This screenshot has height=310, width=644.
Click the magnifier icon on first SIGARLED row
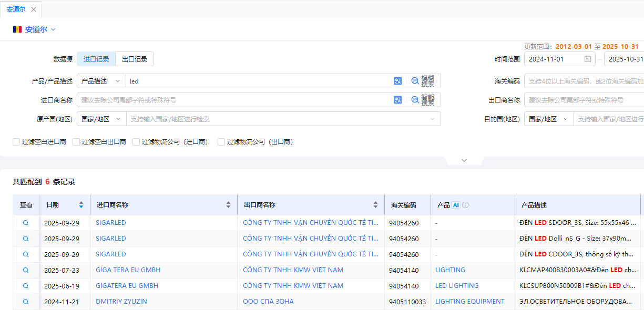[x=25, y=222]
